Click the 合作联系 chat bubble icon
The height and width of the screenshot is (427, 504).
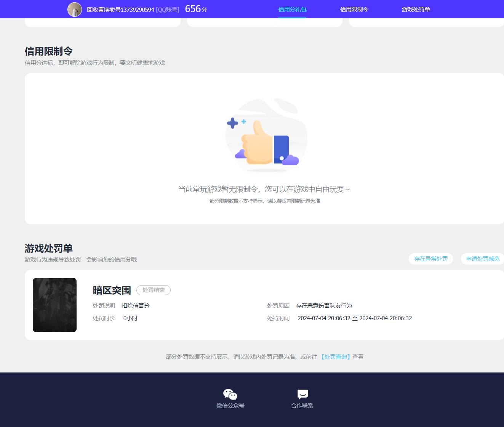coord(302,394)
